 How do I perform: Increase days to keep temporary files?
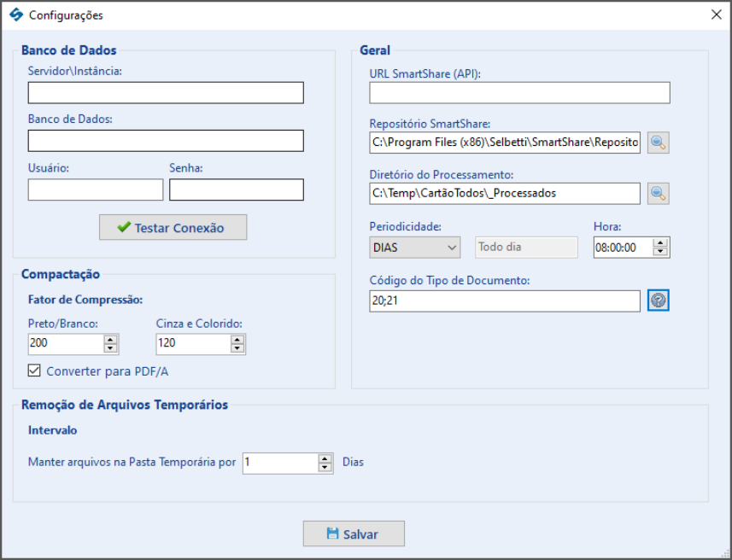click(x=325, y=458)
